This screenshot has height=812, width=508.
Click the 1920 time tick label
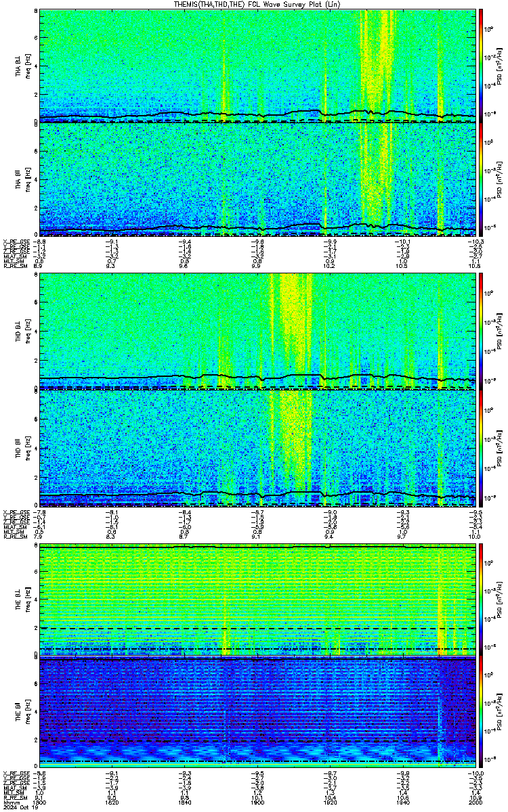tap(330, 802)
